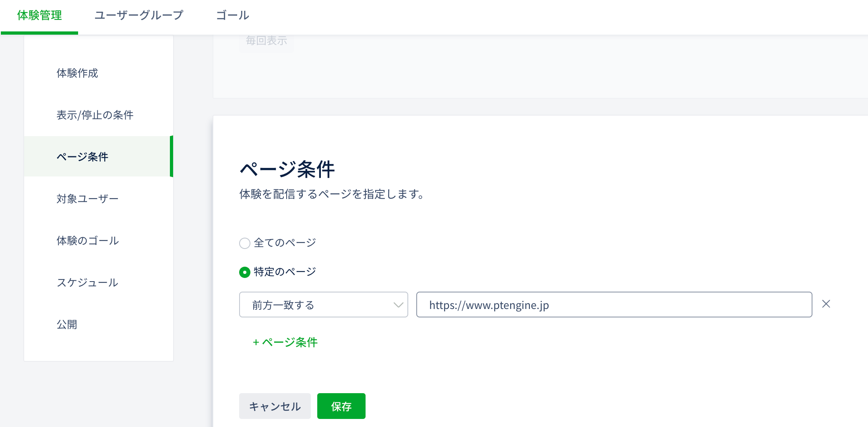The height and width of the screenshot is (427, 868).
Task: Open 体験作成 in the sidebar
Action: [77, 73]
